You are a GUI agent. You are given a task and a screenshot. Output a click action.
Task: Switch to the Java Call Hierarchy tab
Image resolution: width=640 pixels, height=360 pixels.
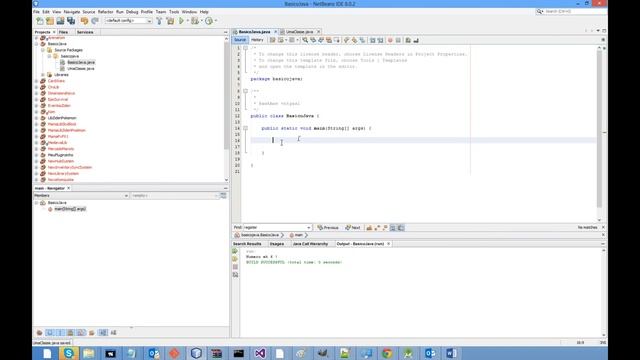(310, 244)
